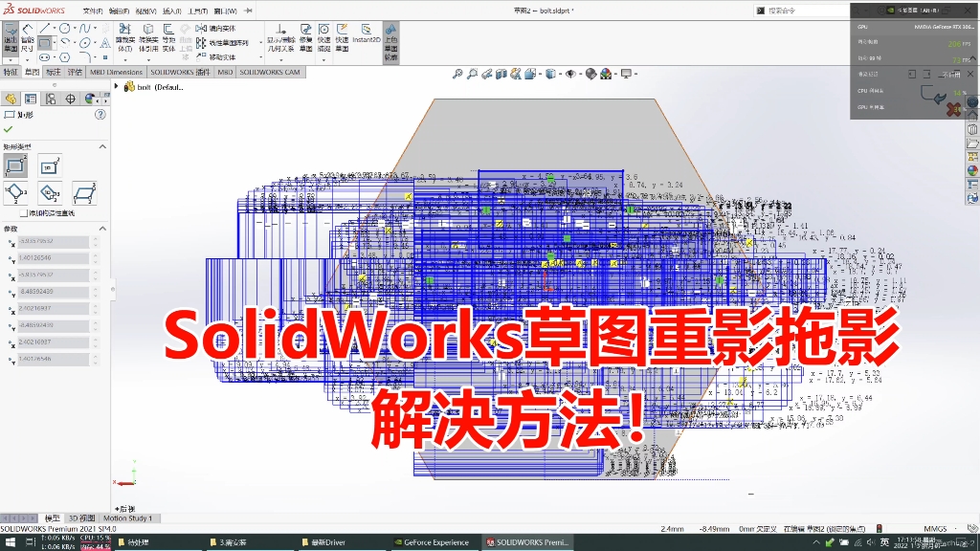Collapse the rectangle type (矩形类型) section

click(102, 146)
